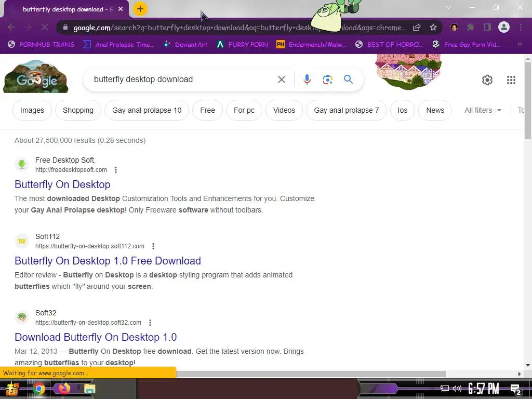Click the 6:57 PM taskbar clock
The image size is (532, 399).
[484, 389]
